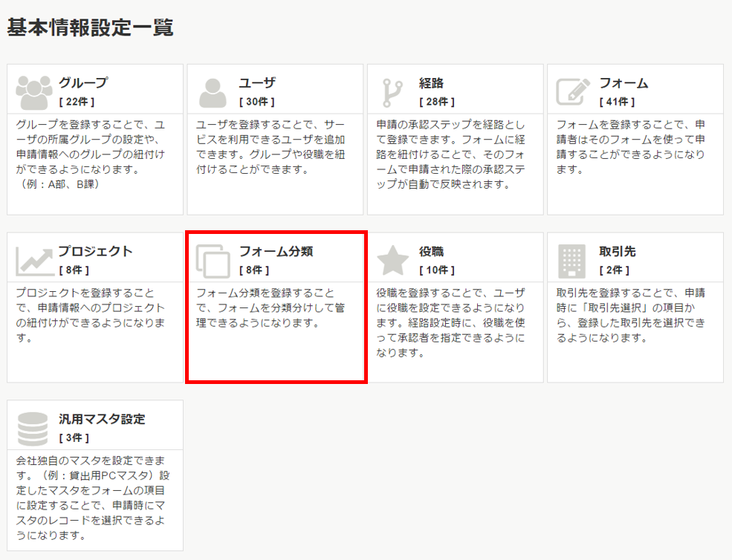Click the Form pencil-edit icon

click(x=573, y=92)
